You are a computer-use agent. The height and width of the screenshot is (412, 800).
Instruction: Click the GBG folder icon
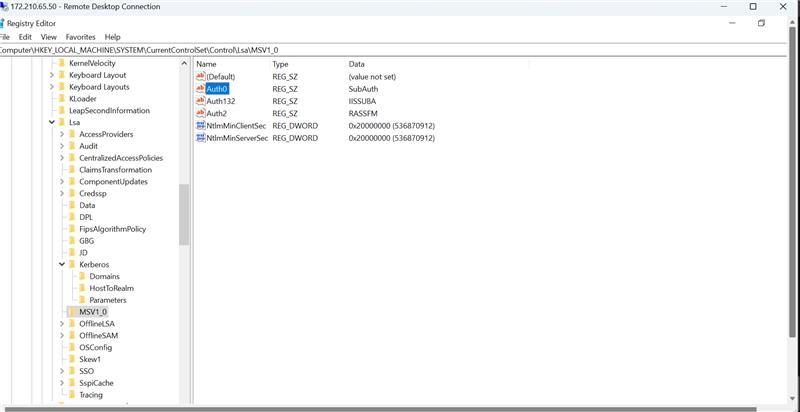point(72,241)
